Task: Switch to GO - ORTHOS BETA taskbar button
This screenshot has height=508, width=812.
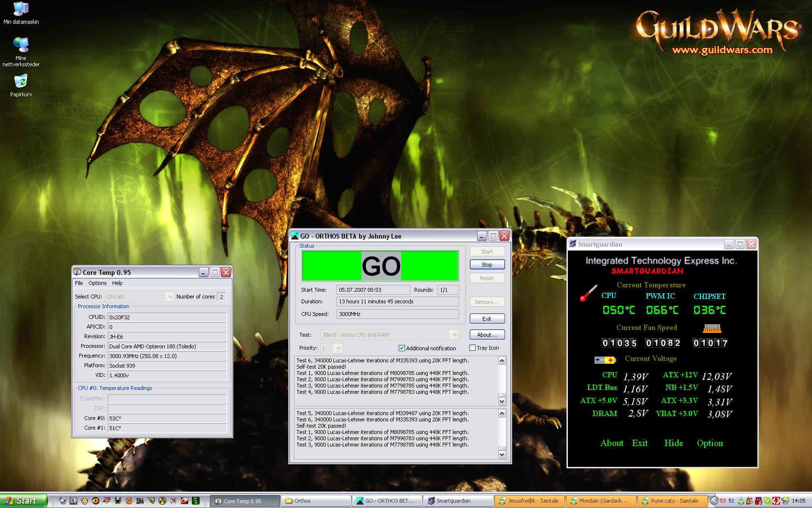Action: [387, 501]
